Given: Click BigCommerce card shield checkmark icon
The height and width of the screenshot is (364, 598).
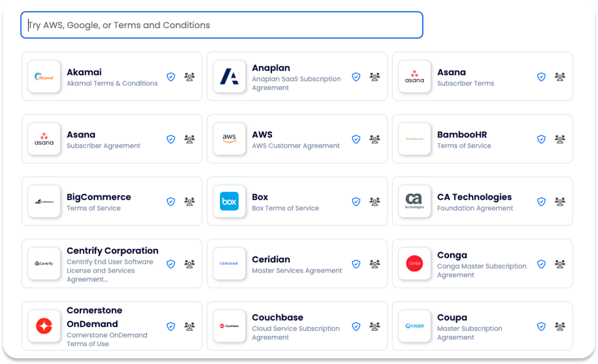Looking at the screenshot, I should tap(171, 202).
